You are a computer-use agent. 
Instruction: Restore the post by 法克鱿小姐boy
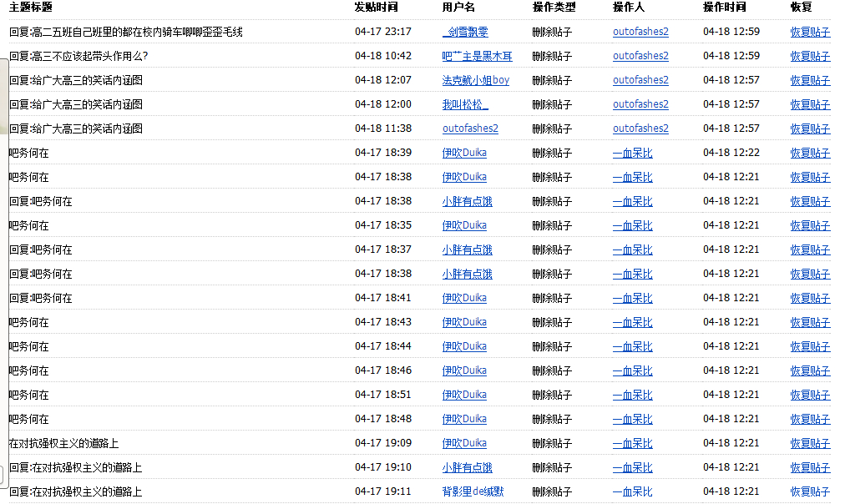click(810, 80)
